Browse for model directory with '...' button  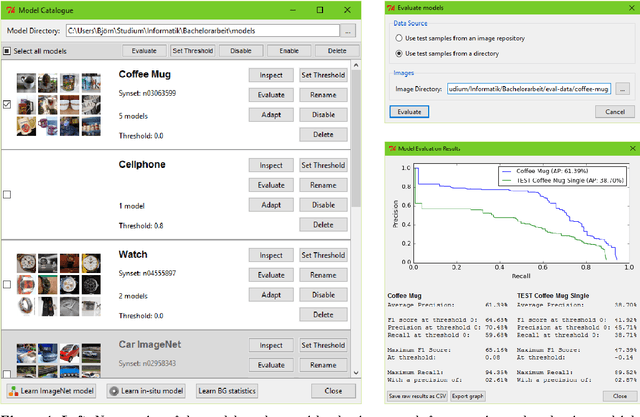tap(348, 31)
